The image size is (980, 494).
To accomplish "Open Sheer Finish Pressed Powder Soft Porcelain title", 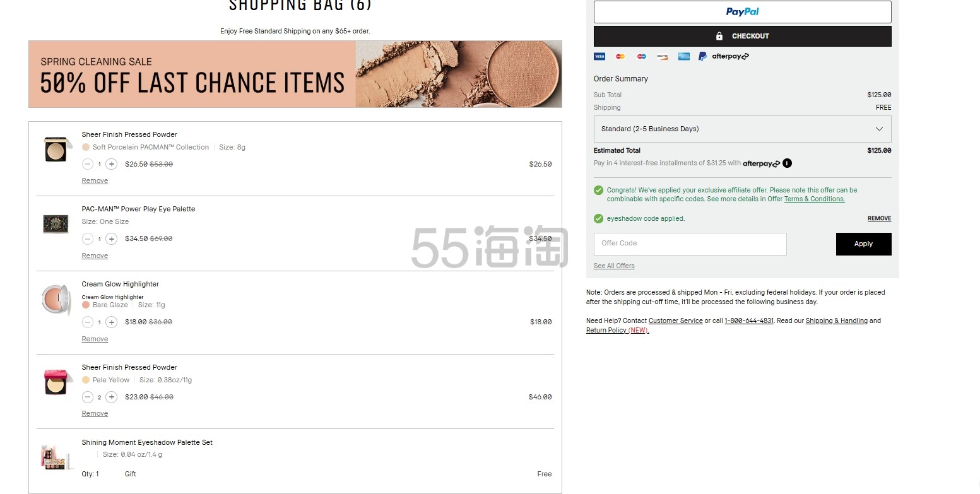I will click(129, 134).
